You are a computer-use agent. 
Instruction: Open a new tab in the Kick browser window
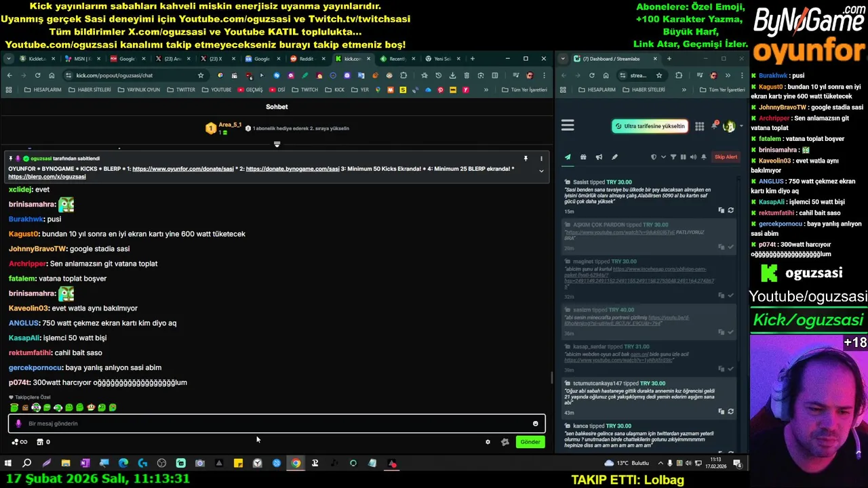click(x=472, y=59)
